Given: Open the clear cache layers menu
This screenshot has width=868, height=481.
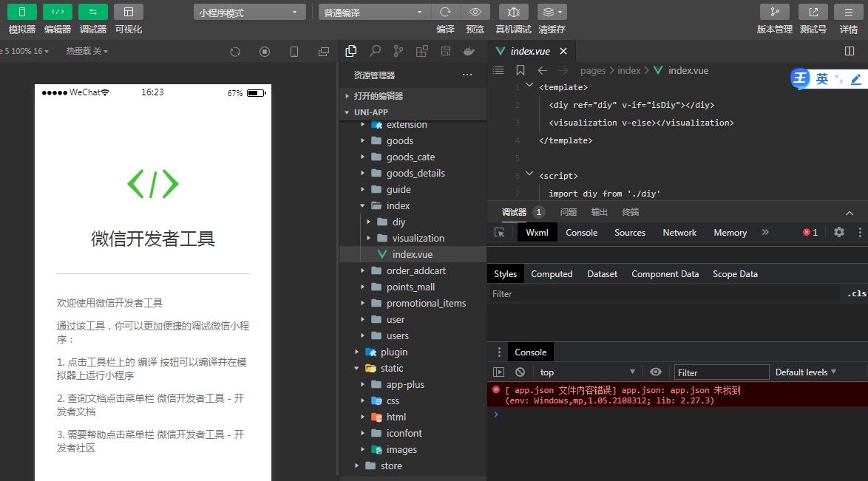Looking at the screenshot, I should click(x=552, y=12).
